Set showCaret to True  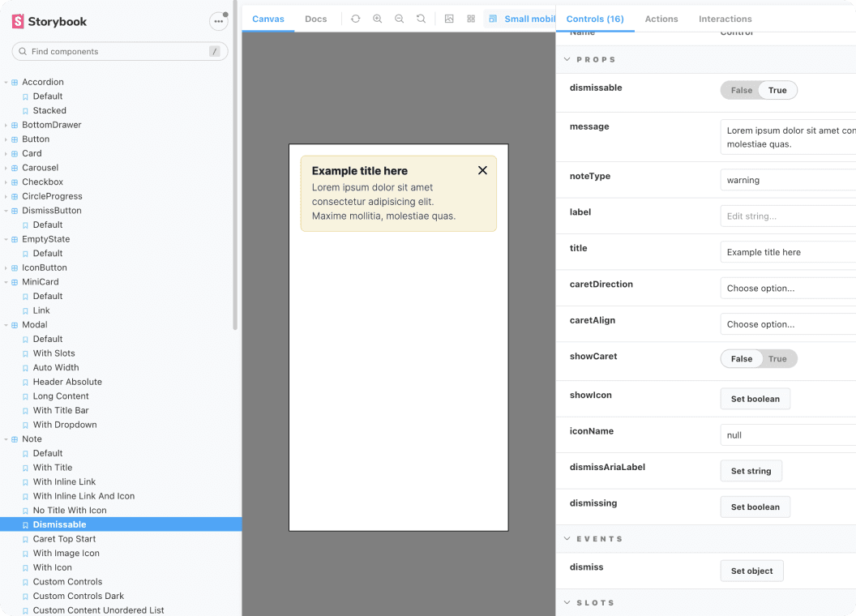point(777,359)
